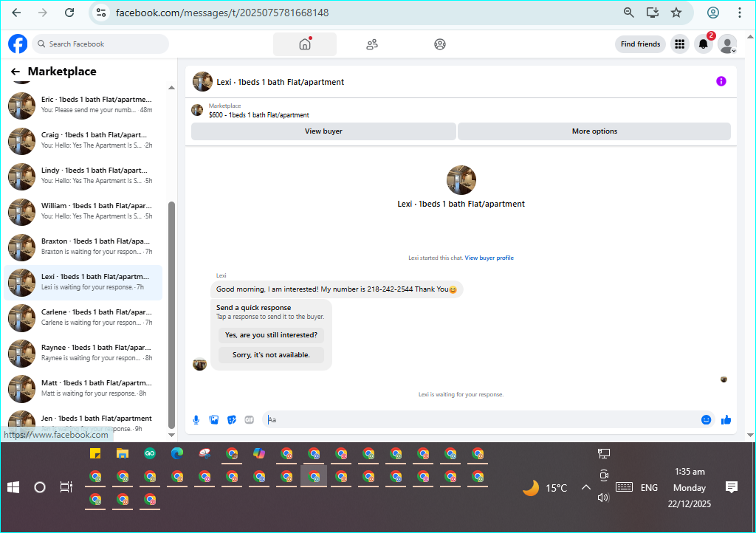Launch Microsoft Edge from taskbar
Image resolution: width=756 pixels, height=533 pixels.
[x=177, y=453]
